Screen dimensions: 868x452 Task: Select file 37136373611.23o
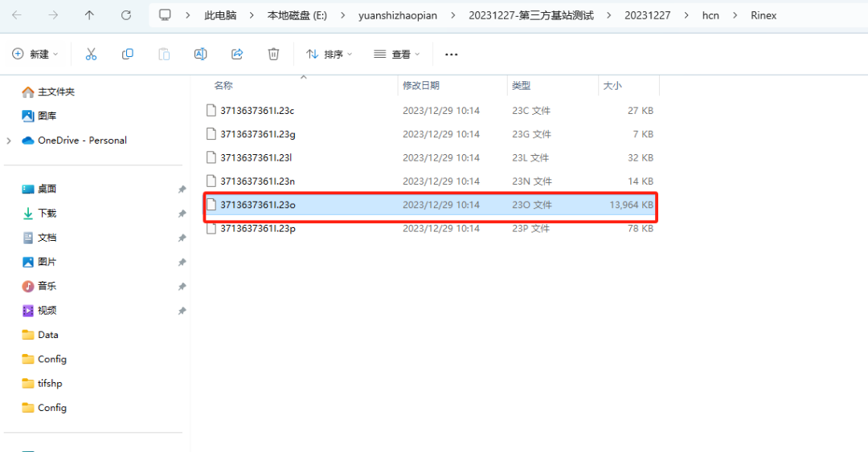pyautogui.click(x=432, y=205)
